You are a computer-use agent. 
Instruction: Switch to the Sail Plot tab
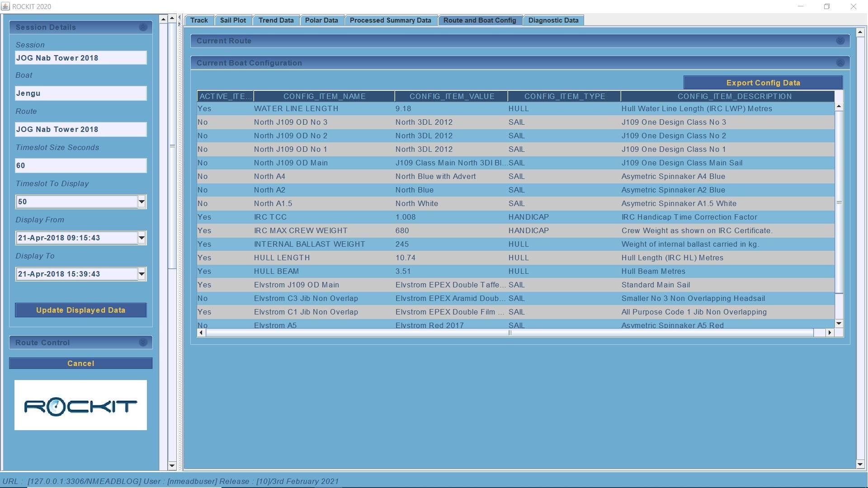[x=233, y=20]
